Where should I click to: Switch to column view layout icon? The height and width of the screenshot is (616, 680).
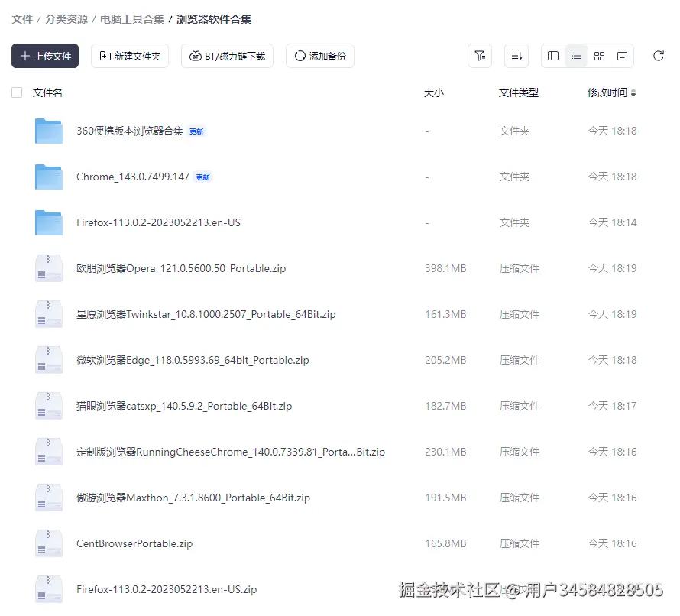click(553, 56)
